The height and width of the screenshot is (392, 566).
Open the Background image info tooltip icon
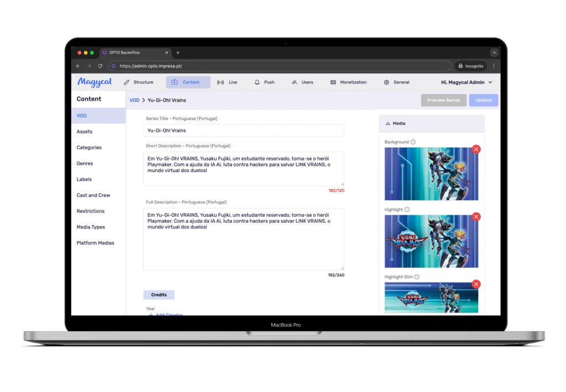click(x=412, y=142)
